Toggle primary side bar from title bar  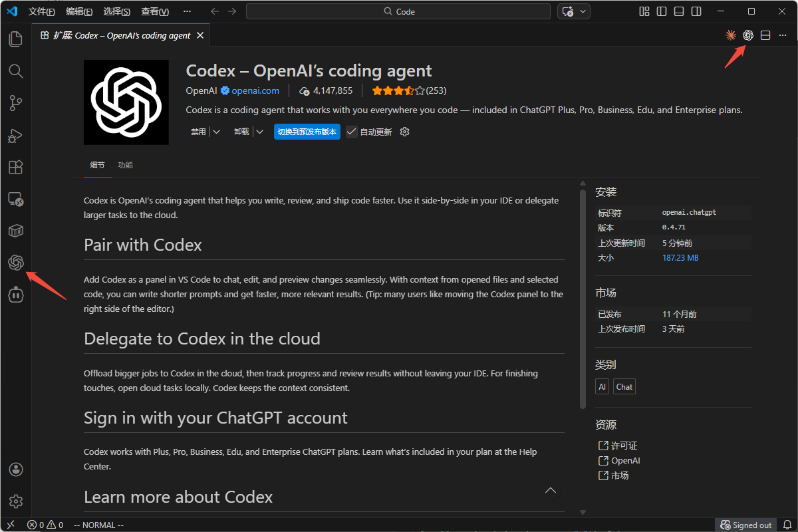point(661,11)
